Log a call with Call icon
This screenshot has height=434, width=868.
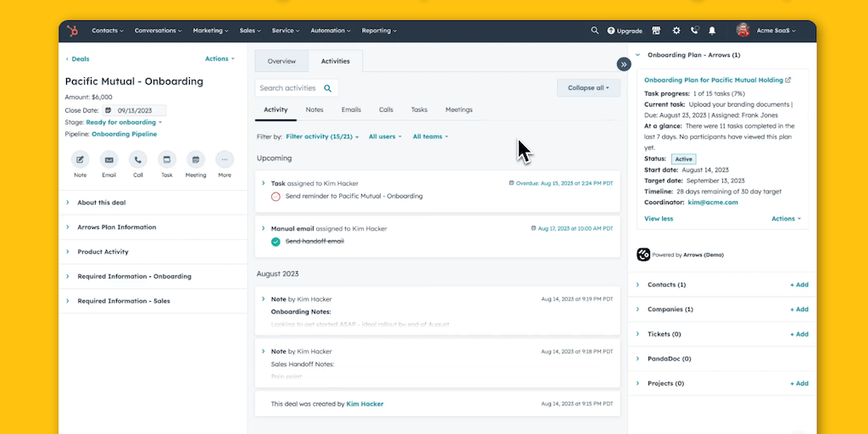137,159
